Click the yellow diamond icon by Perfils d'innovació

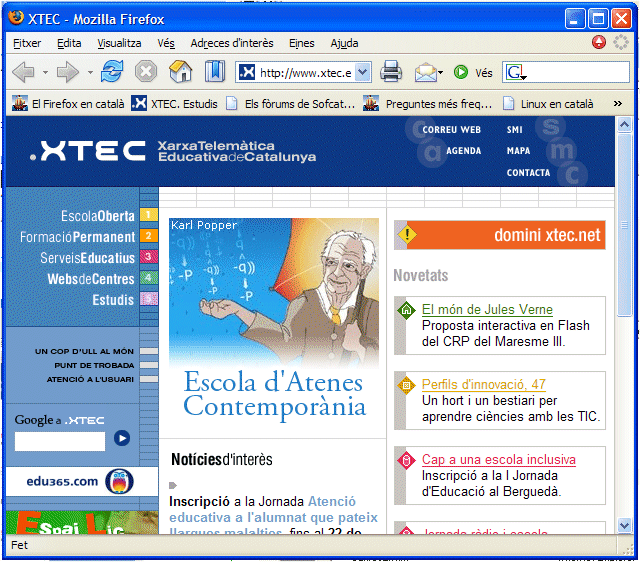pos(406,385)
